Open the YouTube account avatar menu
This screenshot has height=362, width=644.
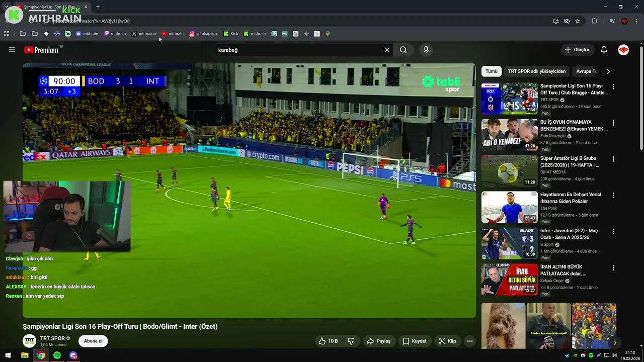pyautogui.click(x=623, y=50)
